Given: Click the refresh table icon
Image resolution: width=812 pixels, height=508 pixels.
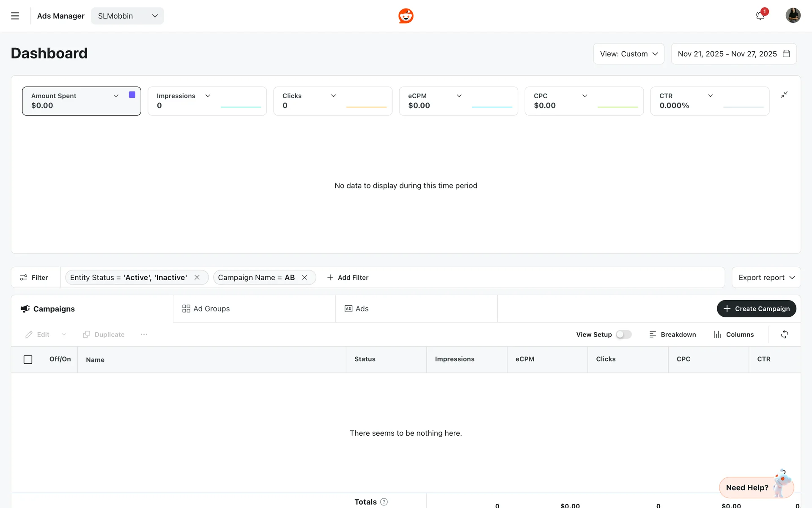Looking at the screenshot, I should [x=784, y=334].
